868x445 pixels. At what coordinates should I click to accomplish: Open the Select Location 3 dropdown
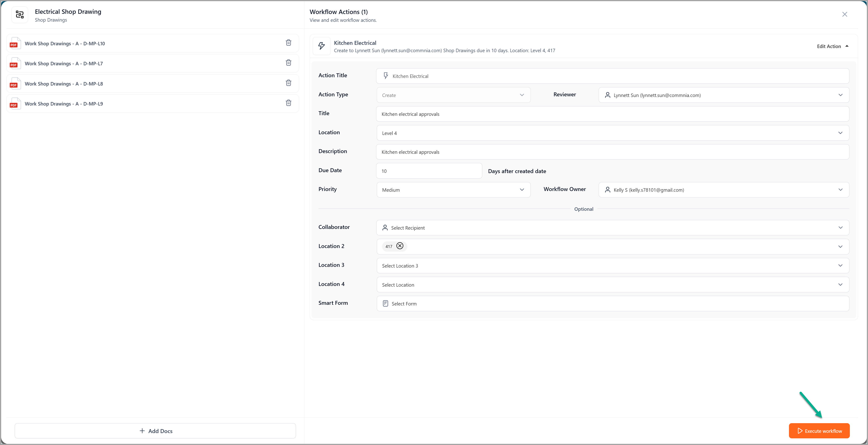[x=613, y=266]
